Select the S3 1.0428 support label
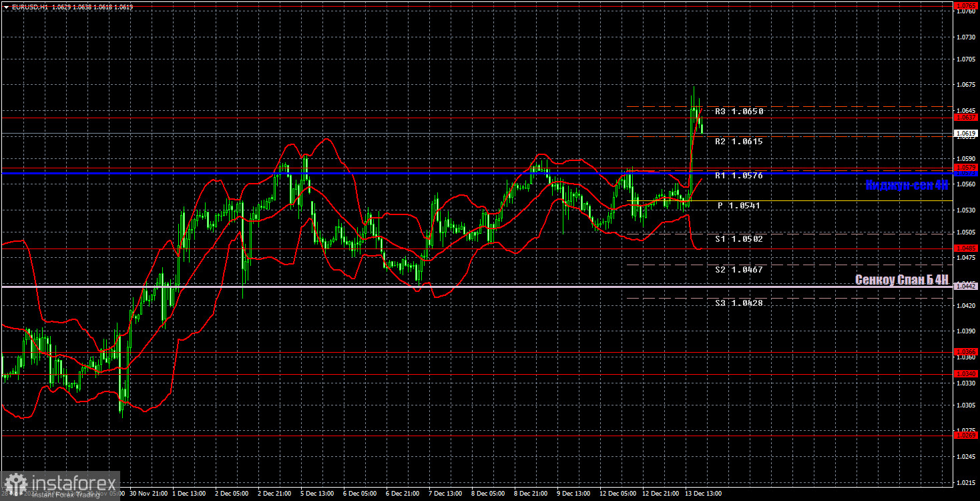The width and height of the screenshot is (980, 501). [x=739, y=303]
